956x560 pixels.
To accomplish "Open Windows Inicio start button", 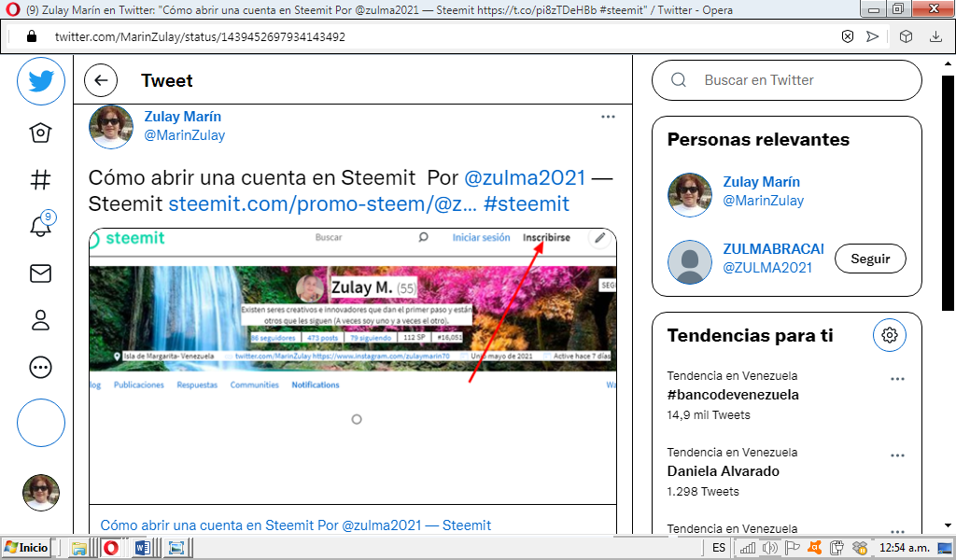I will coord(25,548).
